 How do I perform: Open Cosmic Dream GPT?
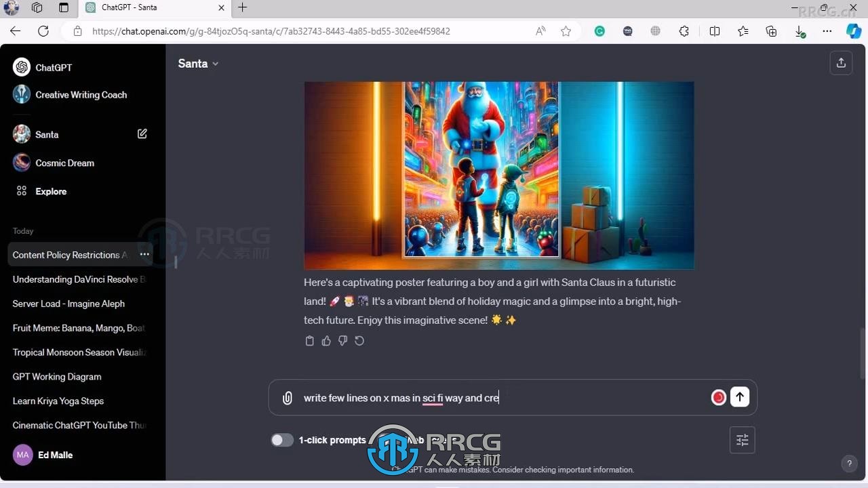pyautogui.click(x=83, y=163)
